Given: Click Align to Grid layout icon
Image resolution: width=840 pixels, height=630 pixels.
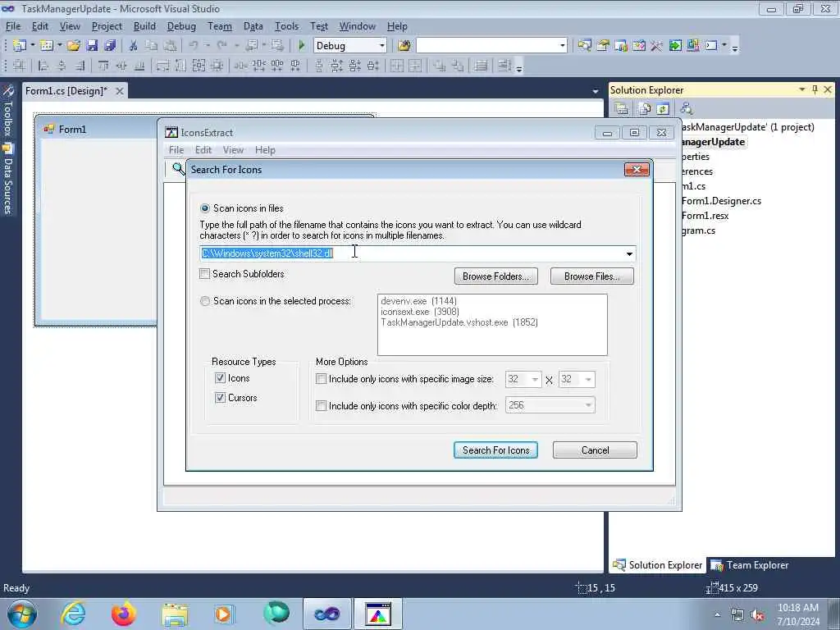Looking at the screenshot, I should click(20, 66).
